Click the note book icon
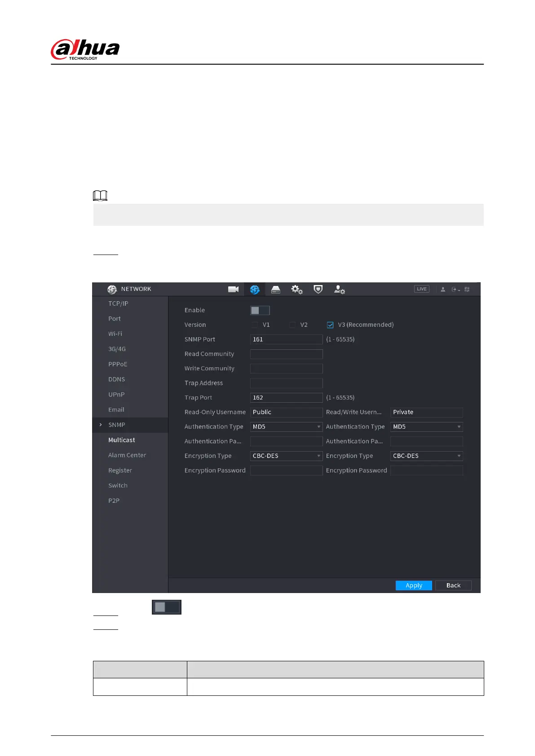This screenshot has height=756, width=535. 100,195
